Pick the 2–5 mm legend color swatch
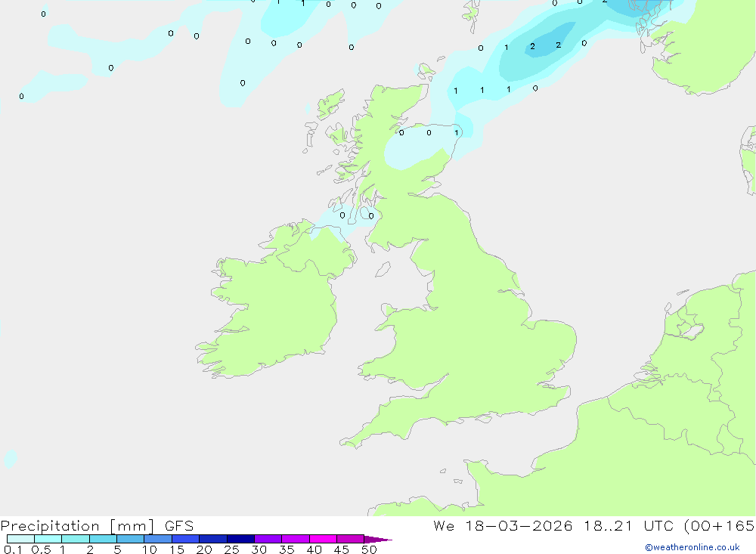 (x=103, y=539)
